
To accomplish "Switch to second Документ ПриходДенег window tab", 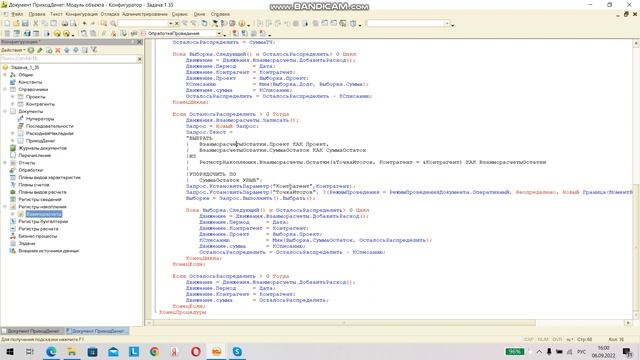I will pyautogui.click(x=97, y=331).
